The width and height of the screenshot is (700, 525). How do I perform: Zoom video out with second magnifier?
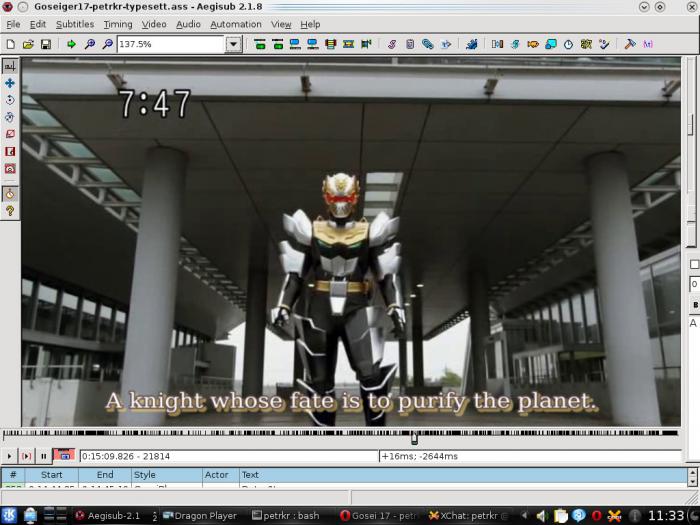coord(108,44)
